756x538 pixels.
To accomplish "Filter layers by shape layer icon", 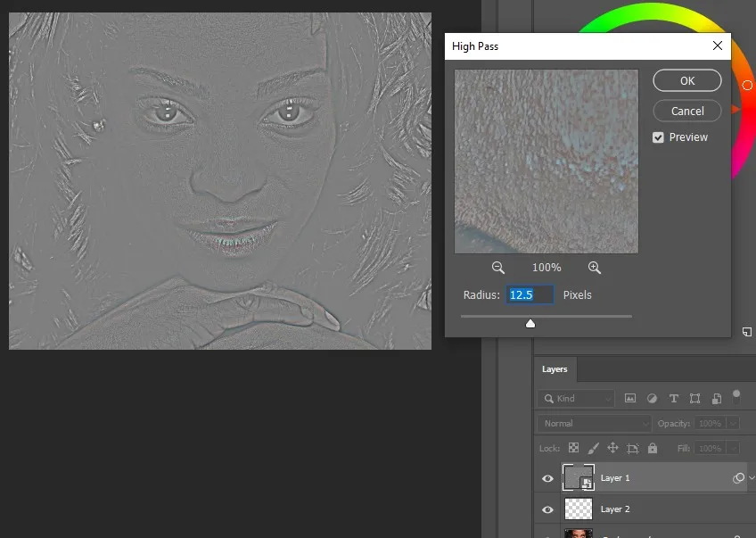I will coord(694,398).
